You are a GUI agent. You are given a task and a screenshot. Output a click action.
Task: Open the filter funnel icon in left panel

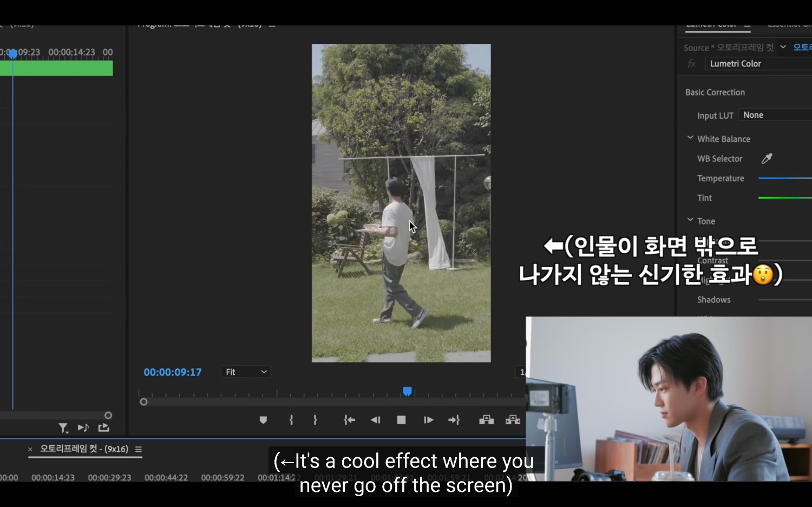pyautogui.click(x=63, y=428)
